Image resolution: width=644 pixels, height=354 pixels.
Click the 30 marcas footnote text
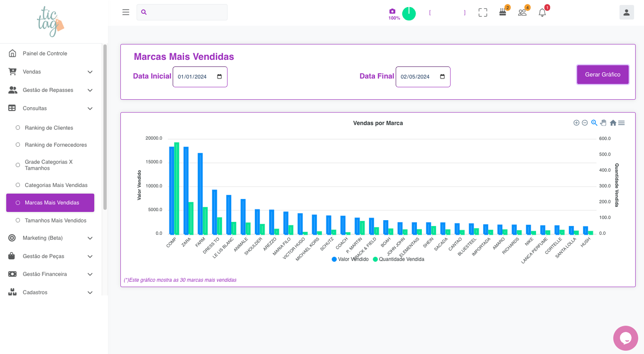pos(180,280)
